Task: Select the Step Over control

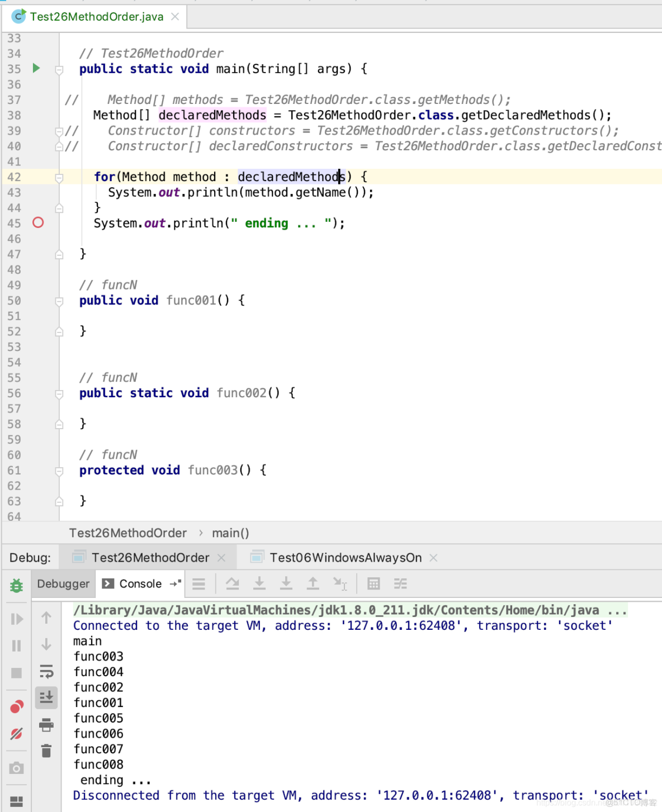Action: pyautogui.click(x=233, y=583)
